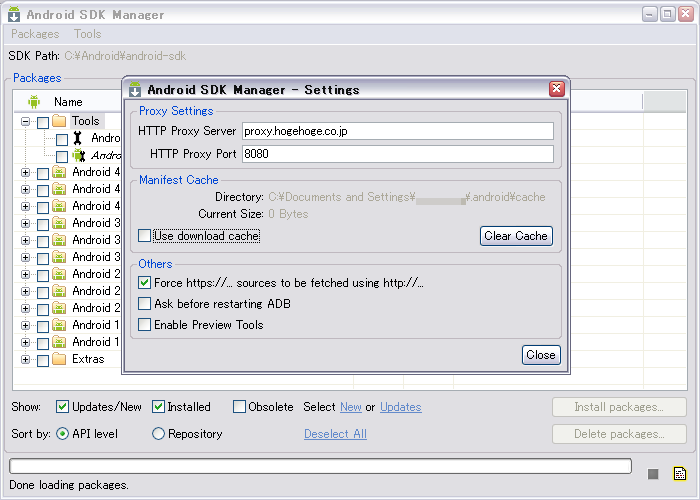Click the black wrench SDK Tools icon
The width and height of the screenshot is (700, 500).
pos(78,138)
